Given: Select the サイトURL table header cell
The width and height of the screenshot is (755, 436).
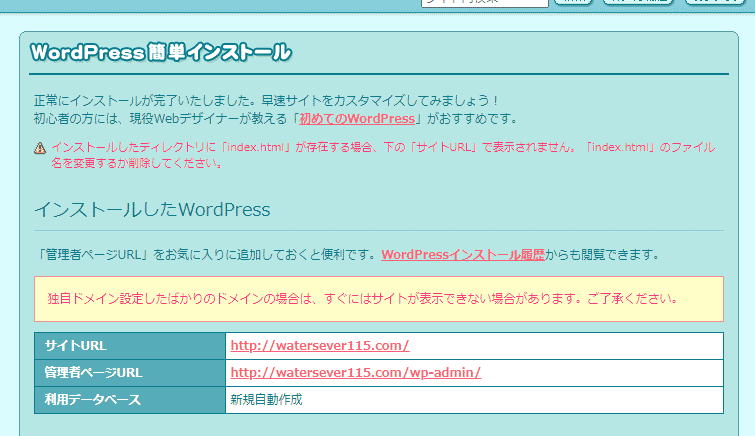Looking at the screenshot, I should (x=130, y=346).
